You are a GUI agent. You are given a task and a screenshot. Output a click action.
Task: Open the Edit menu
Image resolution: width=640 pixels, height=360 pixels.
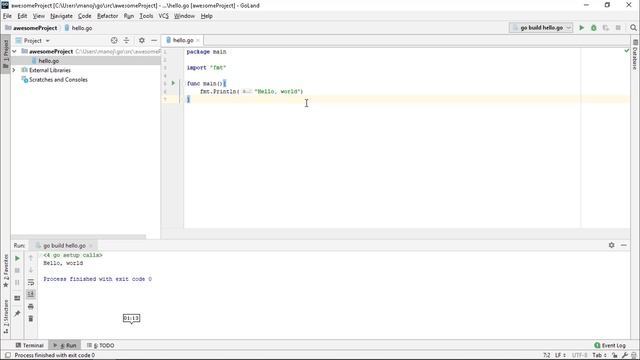tap(22, 16)
